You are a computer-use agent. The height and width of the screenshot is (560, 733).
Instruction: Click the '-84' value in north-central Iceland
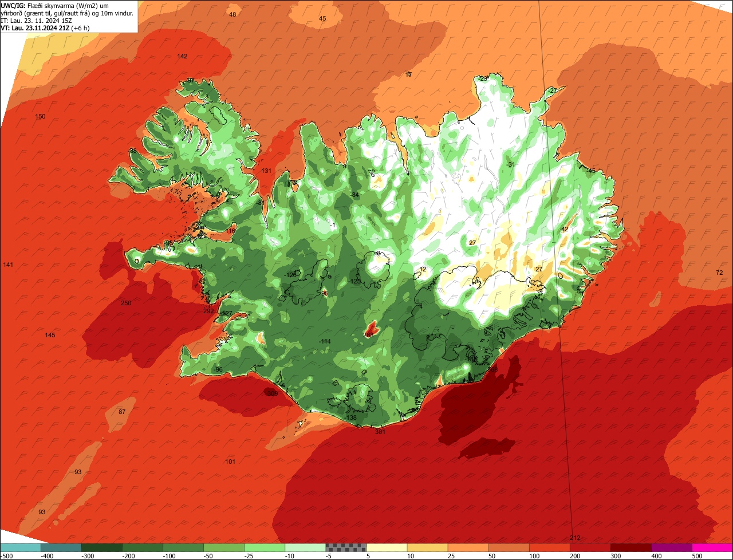click(354, 195)
